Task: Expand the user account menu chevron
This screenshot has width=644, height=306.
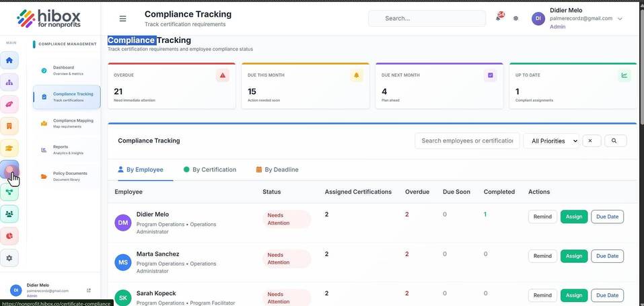Action: click(x=620, y=19)
